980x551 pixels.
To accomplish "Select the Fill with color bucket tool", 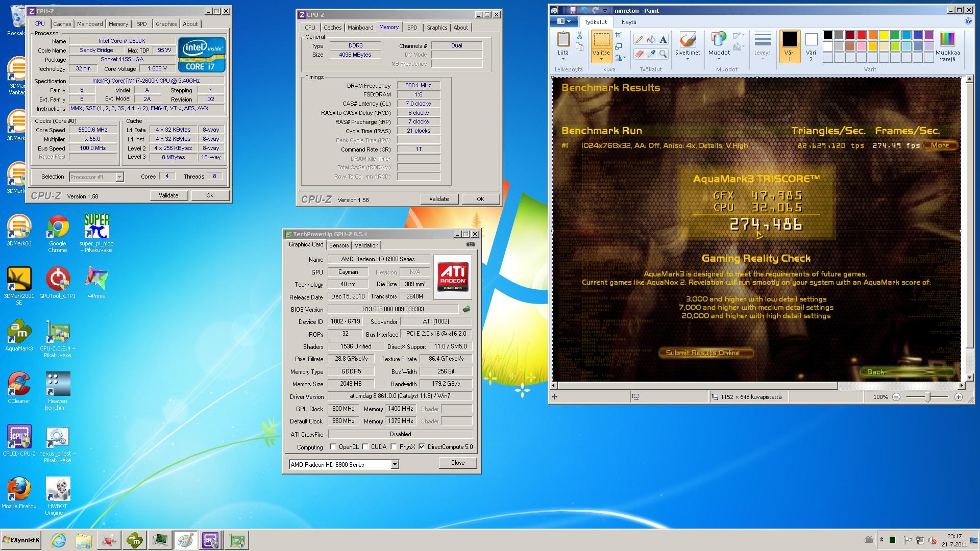I will point(651,40).
